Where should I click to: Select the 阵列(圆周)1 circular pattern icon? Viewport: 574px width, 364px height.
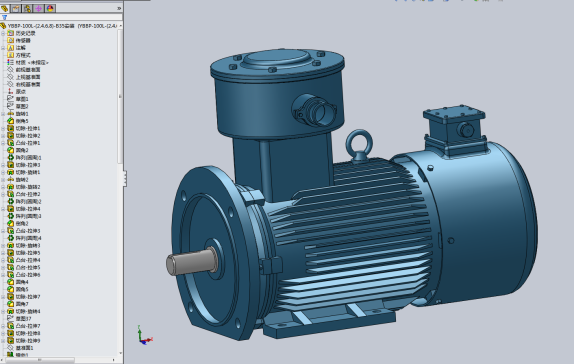pos(11,157)
